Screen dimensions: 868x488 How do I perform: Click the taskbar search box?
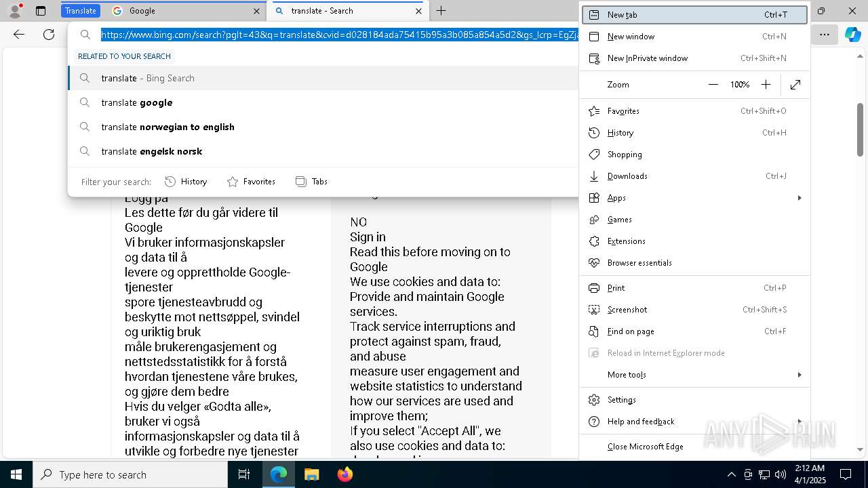(130, 474)
